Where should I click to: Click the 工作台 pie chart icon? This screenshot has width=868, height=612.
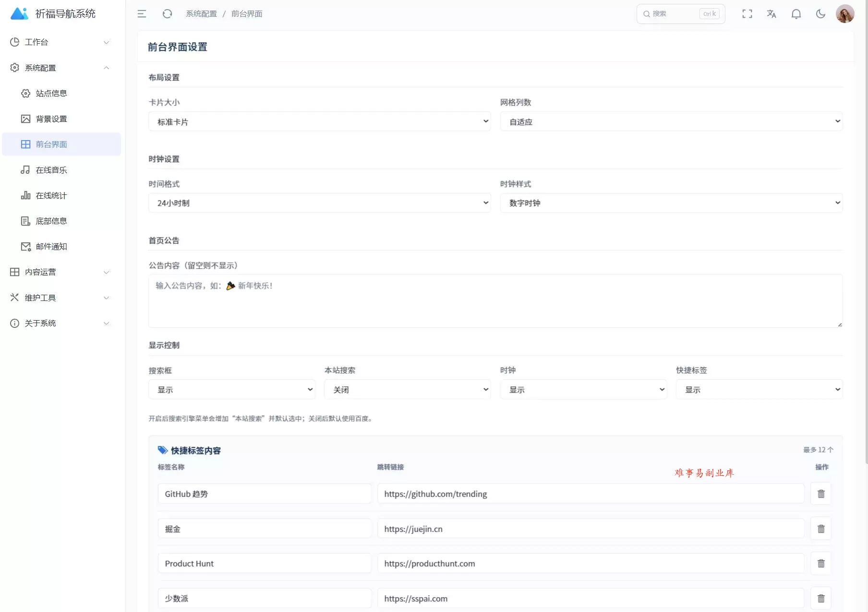[x=15, y=42]
